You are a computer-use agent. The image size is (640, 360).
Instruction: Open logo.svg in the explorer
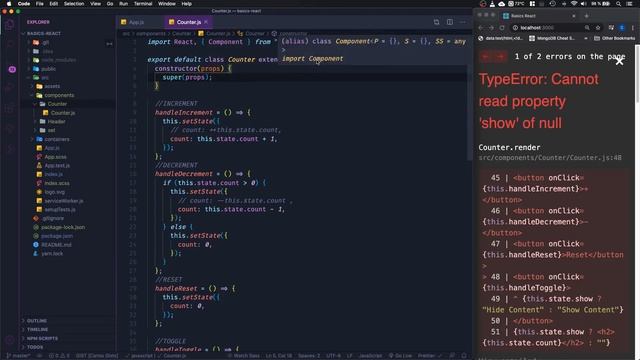point(54,192)
